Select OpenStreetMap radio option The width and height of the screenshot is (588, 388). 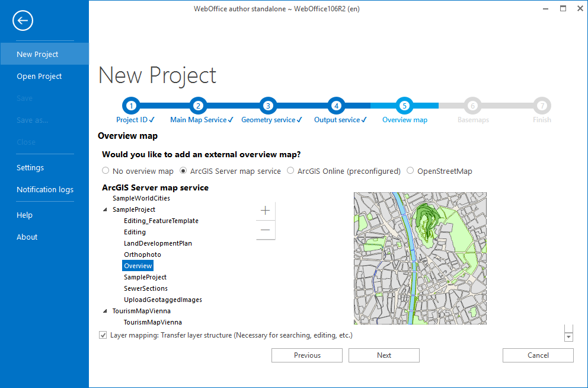411,171
